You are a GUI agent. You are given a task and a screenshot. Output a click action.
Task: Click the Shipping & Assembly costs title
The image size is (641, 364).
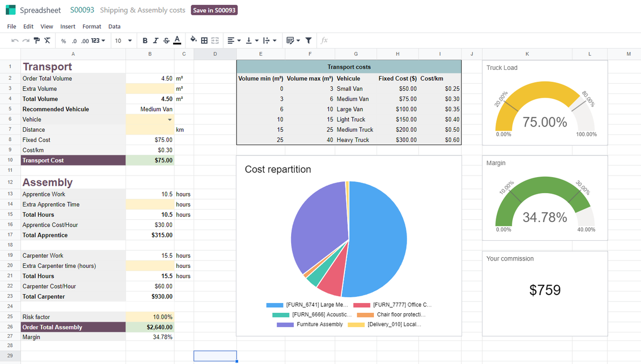click(143, 10)
